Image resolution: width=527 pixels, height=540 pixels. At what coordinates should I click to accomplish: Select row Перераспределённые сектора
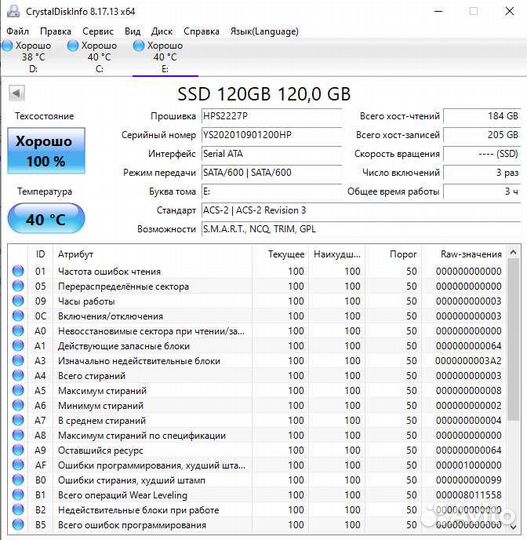(x=257, y=286)
